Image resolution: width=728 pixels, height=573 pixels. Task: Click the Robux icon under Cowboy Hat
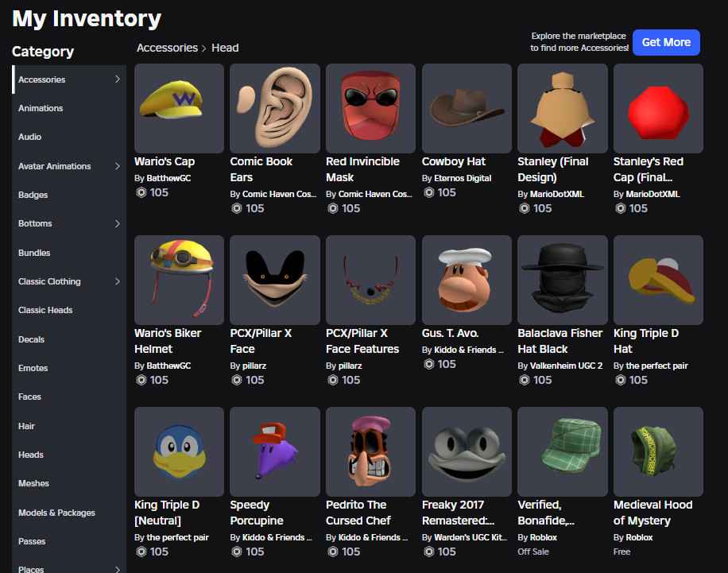click(429, 192)
